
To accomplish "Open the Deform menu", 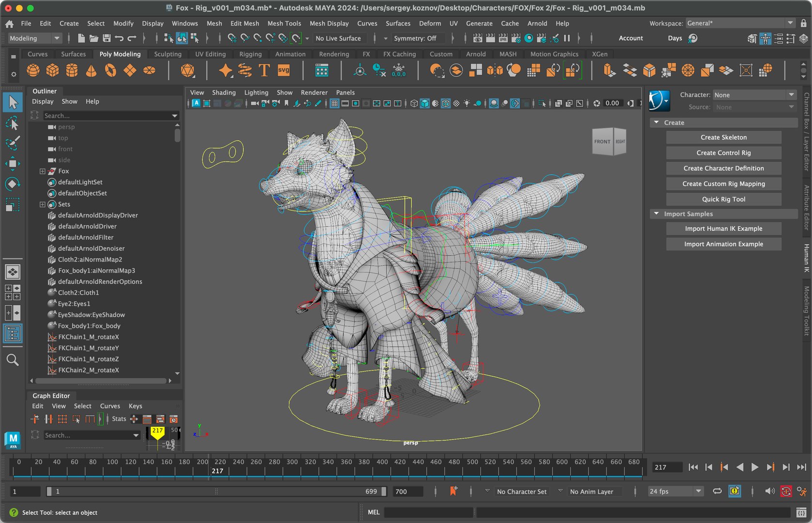I will [x=430, y=23].
